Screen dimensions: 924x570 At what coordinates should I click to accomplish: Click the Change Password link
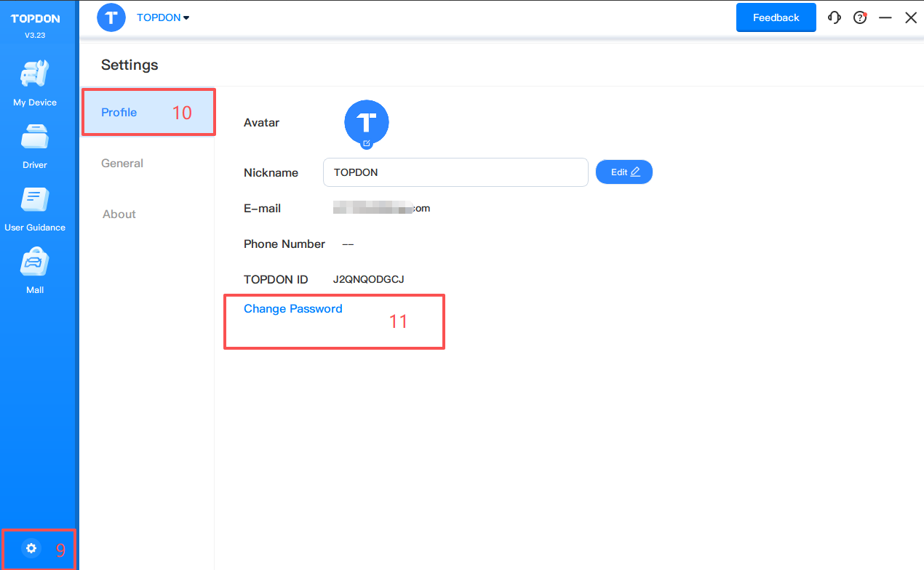click(292, 309)
